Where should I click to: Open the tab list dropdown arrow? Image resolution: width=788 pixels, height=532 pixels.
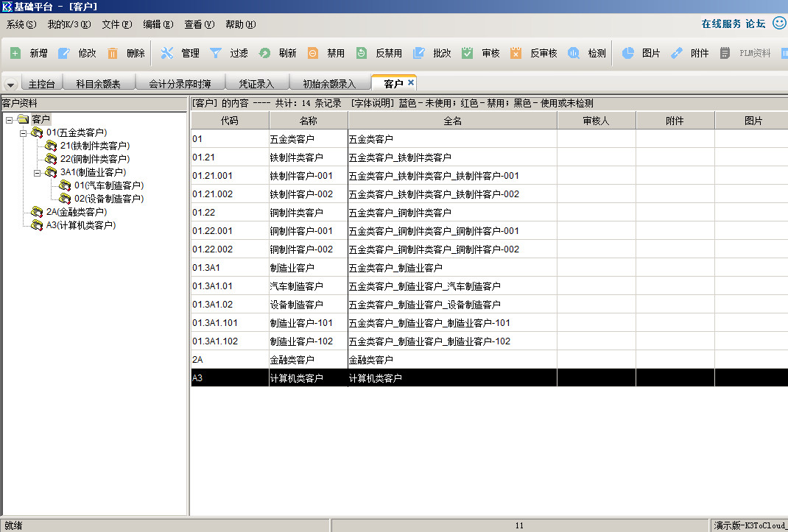10,85
